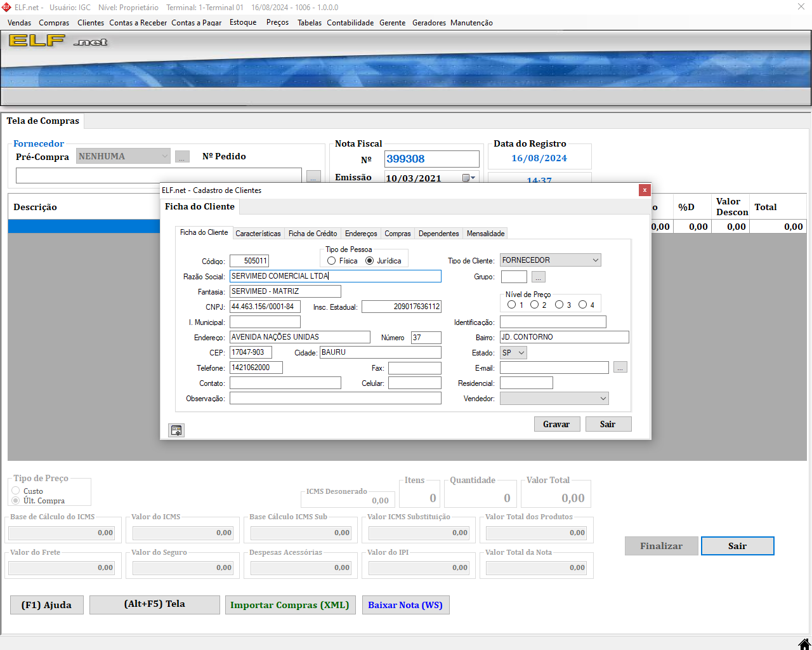Click the Cidade BAURU field
Viewport: 812px width, 650px height.
[x=381, y=352]
